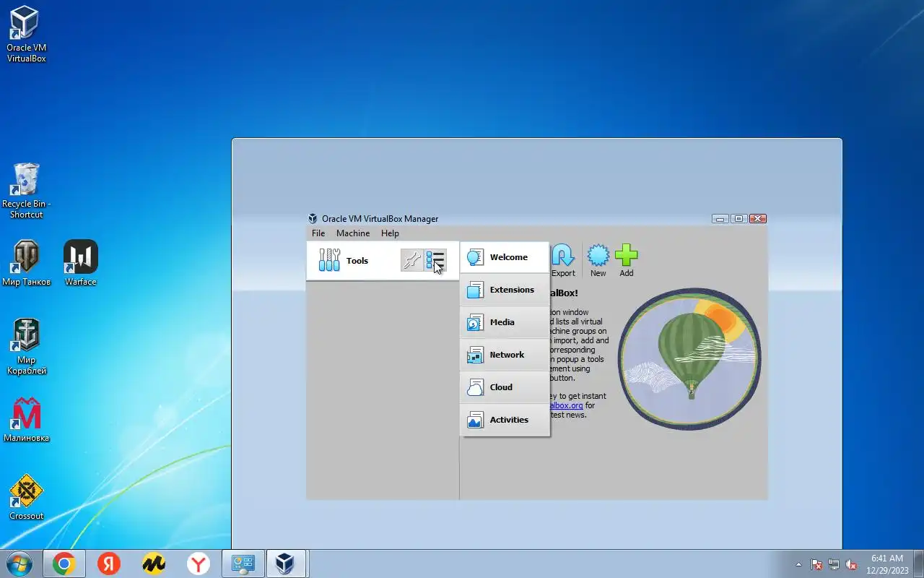
Task: Select the Мир Танков desktop icon
Action: 26,263
